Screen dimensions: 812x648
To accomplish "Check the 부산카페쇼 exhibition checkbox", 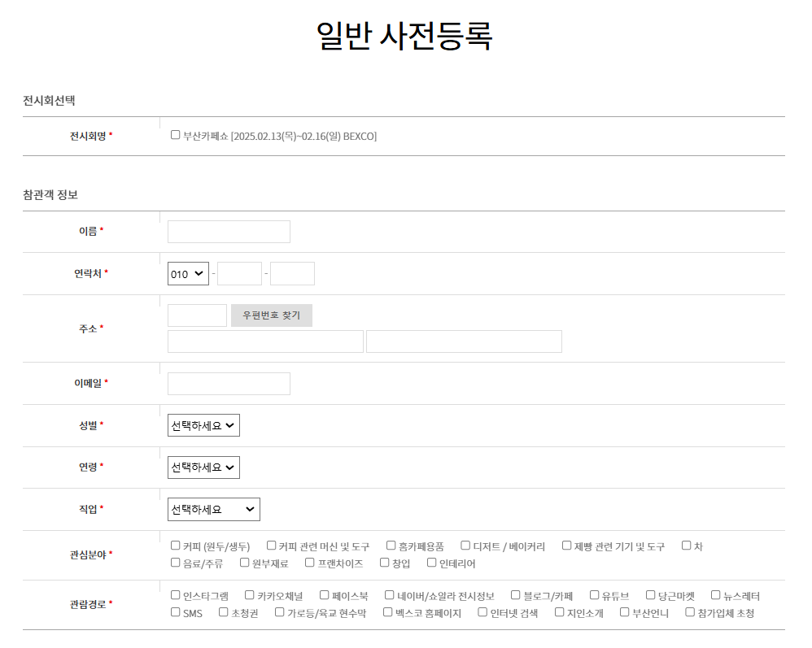I will pos(175,134).
